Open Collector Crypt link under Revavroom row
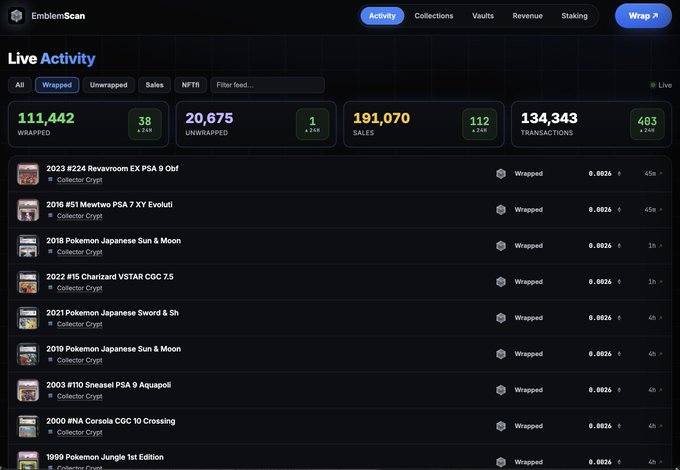 tap(80, 180)
